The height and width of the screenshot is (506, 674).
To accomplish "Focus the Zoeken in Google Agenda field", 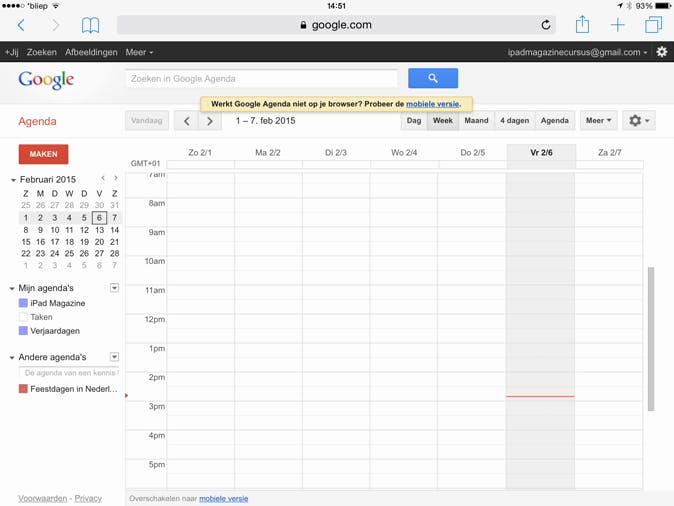I will click(x=262, y=79).
